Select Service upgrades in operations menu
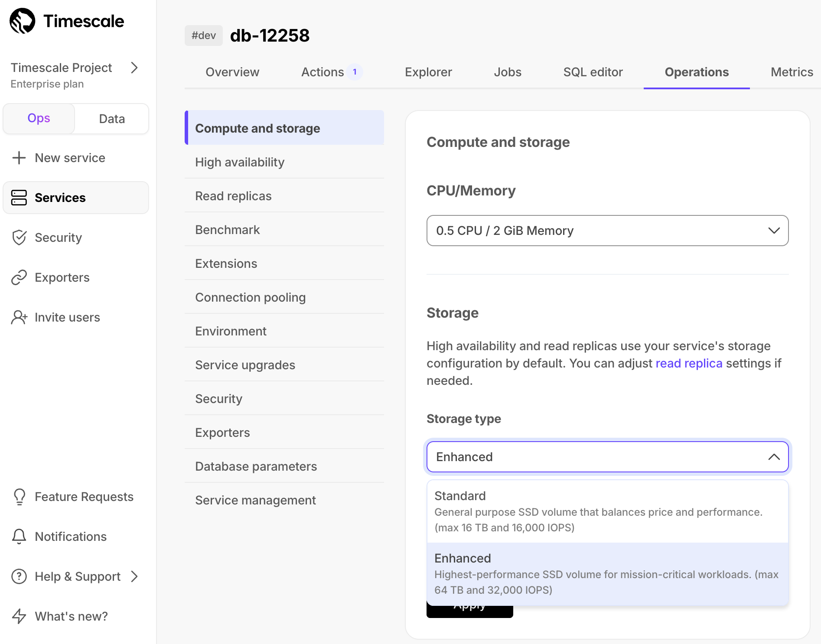 pyautogui.click(x=284, y=364)
